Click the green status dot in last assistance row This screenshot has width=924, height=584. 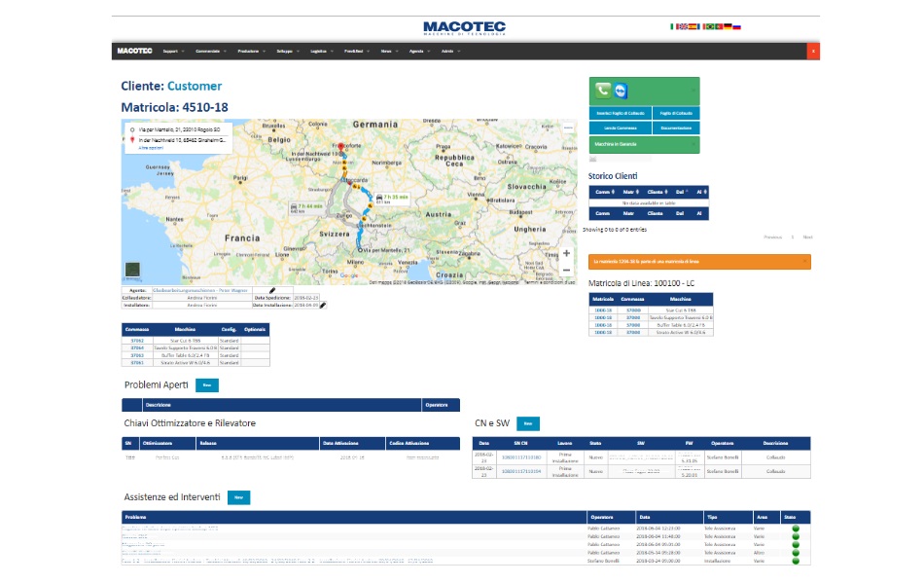pos(796,561)
